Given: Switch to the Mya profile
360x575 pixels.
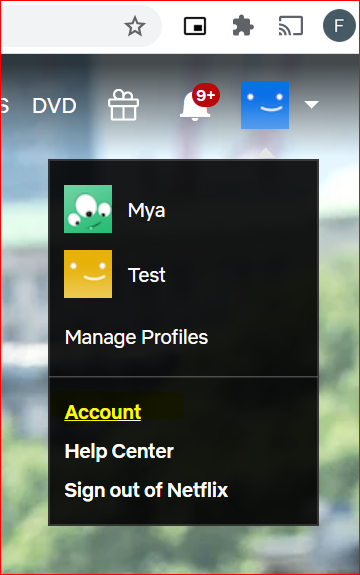Looking at the screenshot, I should tap(146, 210).
